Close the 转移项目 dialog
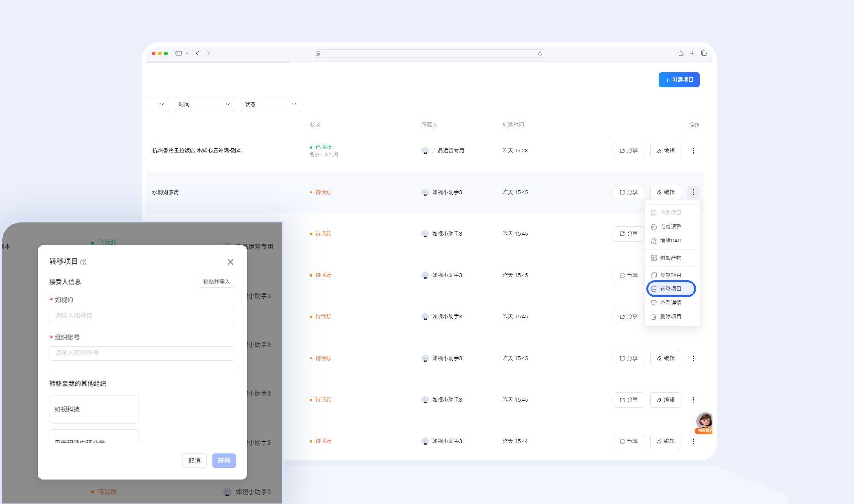The width and height of the screenshot is (854, 504). [x=231, y=262]
